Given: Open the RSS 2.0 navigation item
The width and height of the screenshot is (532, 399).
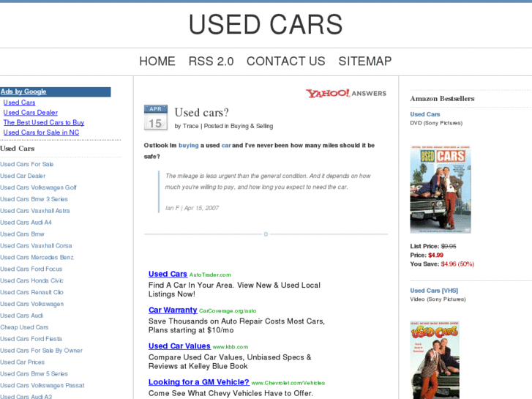Looking at the screenshot, I should [x=211, y=61].
